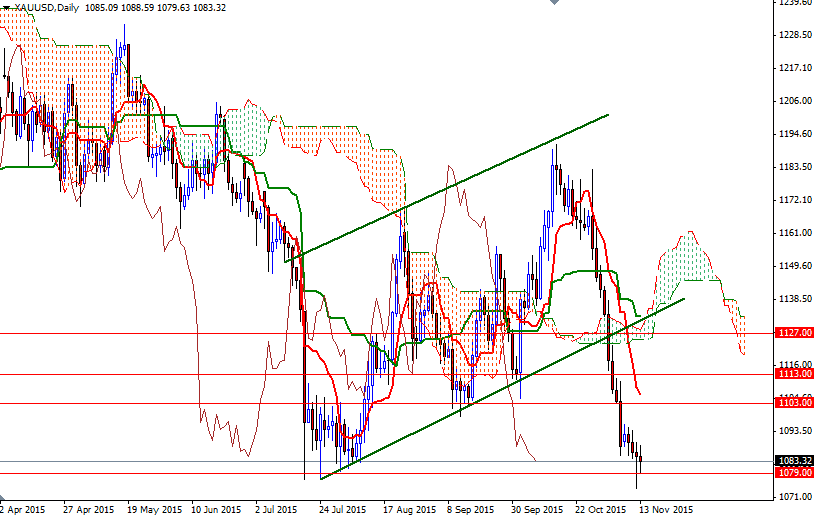Click the 1071.00 price scale value
814x516 pixels.
tap(795, 497)
